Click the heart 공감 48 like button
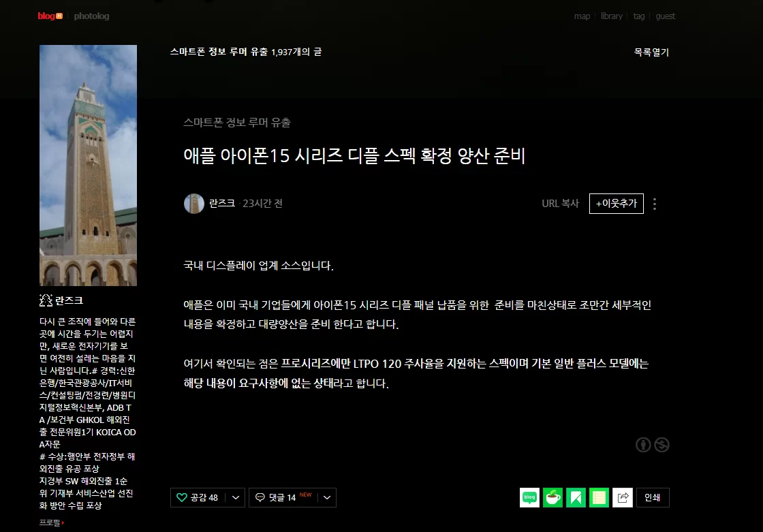 [197, 497]
